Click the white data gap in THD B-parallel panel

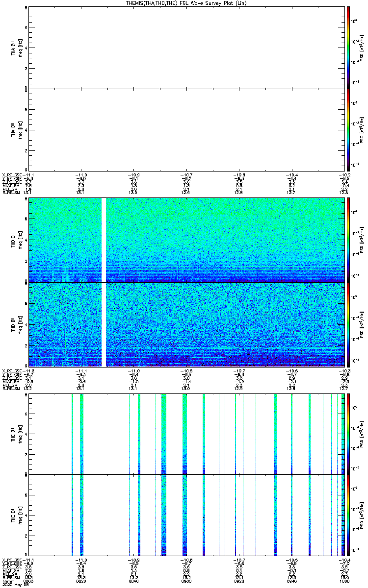(x=104, y=324)
